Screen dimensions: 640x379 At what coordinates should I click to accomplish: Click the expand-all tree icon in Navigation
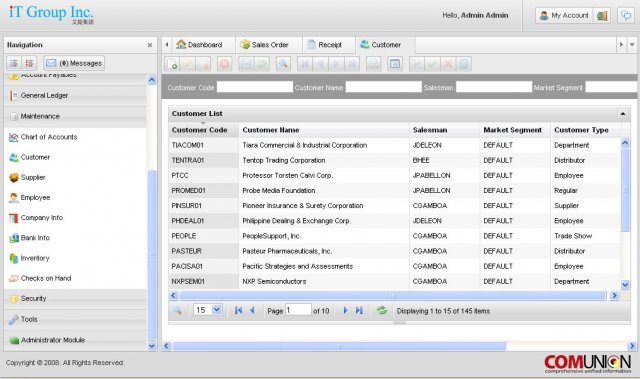[14, 63]
